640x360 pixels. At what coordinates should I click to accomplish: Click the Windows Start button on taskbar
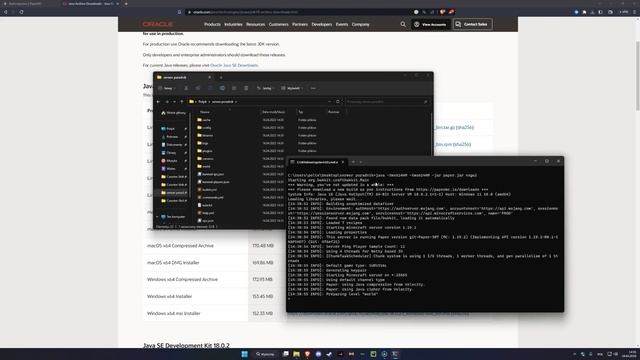click(244, 354)
